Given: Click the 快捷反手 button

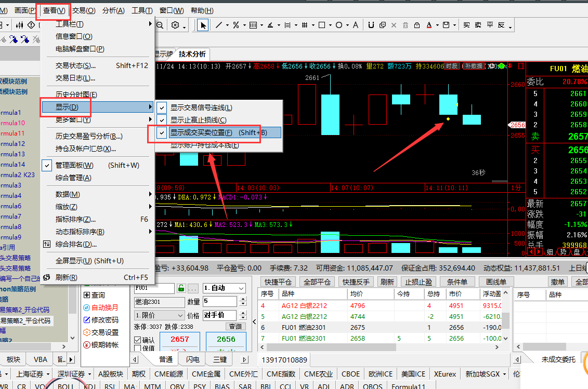Looking at the screenshot, I should [356, 282].
